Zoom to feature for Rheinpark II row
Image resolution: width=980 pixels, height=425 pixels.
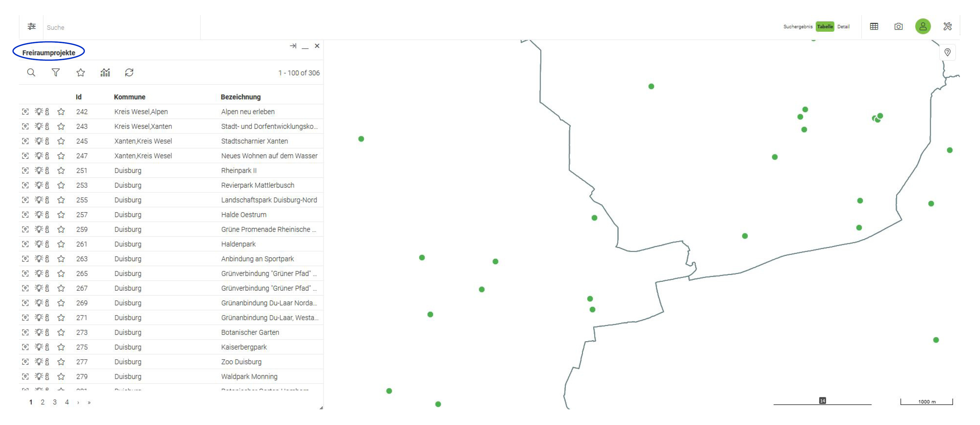coord(25,171)
